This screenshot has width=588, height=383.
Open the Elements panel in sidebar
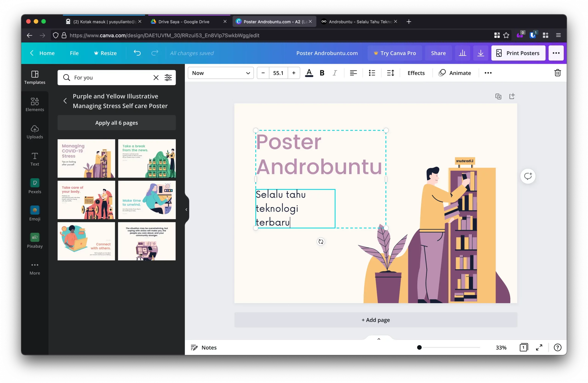pyautogui.click(x=35, y=105)
